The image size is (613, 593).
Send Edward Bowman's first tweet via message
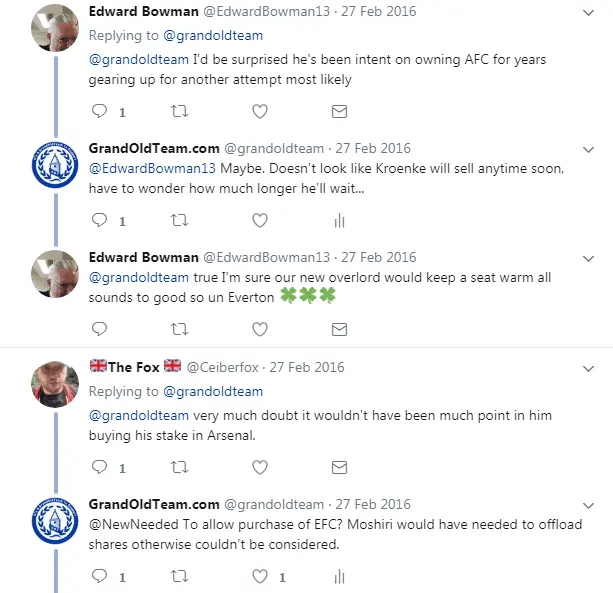tap(339, 111)
